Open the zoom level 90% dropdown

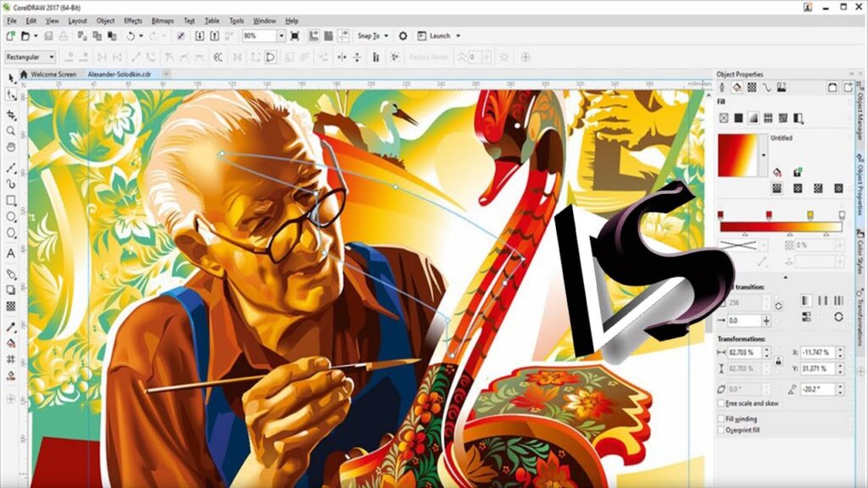click(281, 36)
